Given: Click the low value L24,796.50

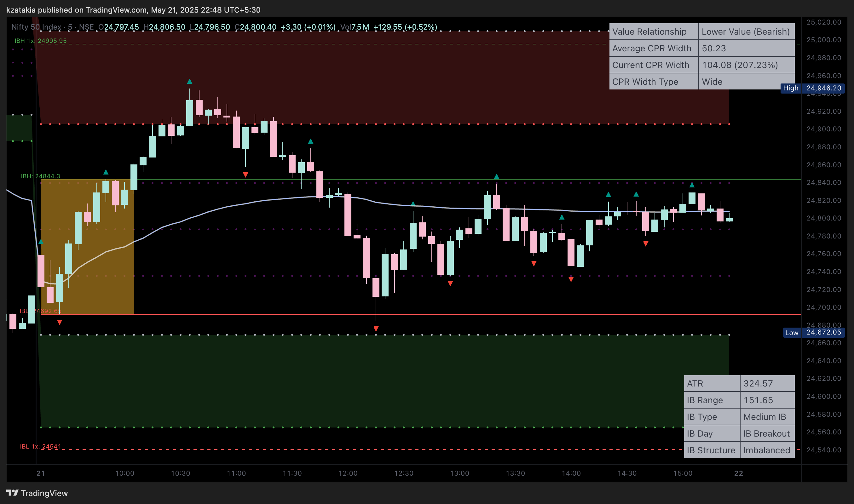Looking at the screenshot, I should click(x=210, y=27).
